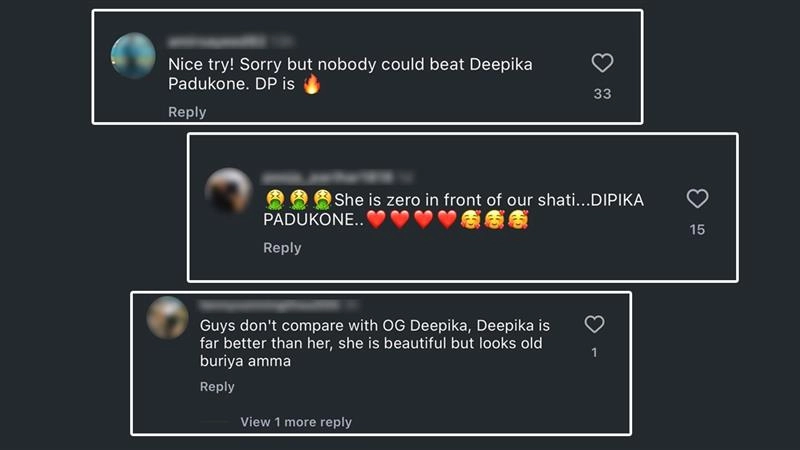Open the 15 likes count
800x450 pixels.
pos(697,230)
